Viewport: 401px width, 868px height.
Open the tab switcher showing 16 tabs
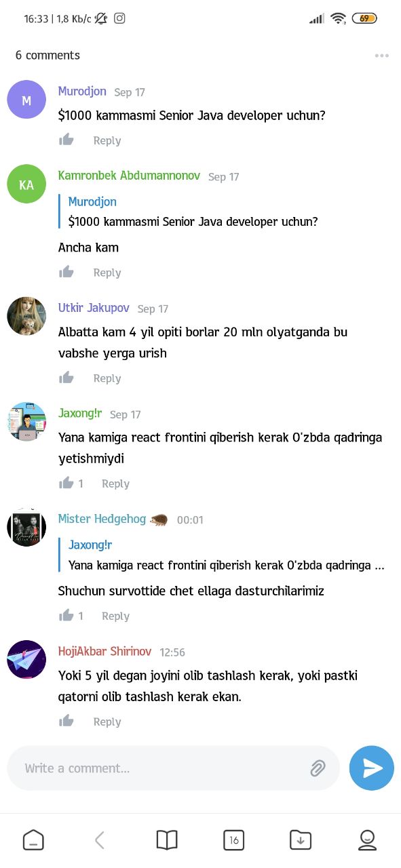pos(233,840)
